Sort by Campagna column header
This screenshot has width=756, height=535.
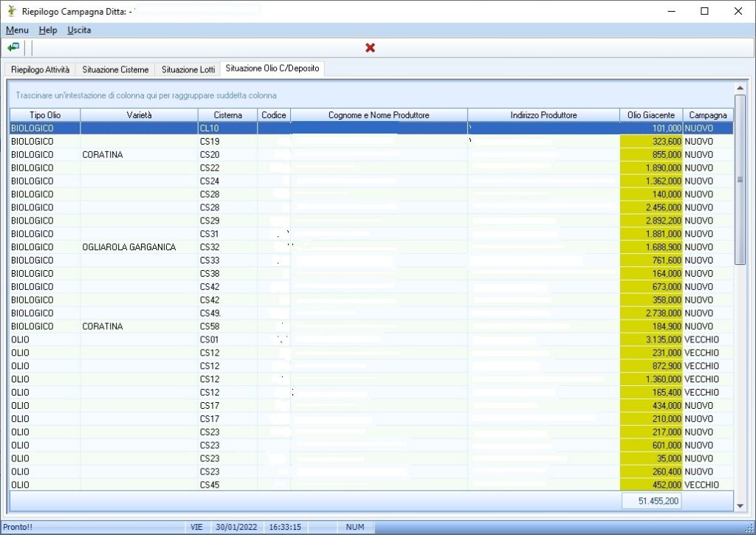708,115
